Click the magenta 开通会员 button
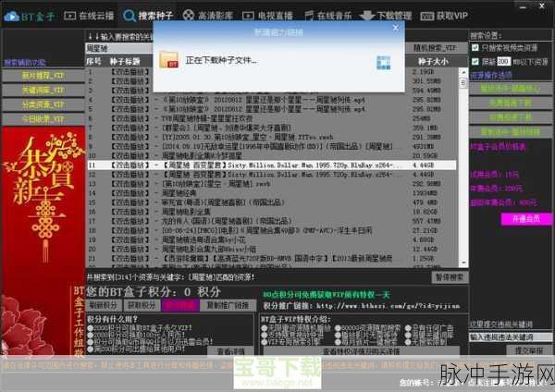The width and height of the screenshot is (555, 392). (x=526, y=219)
